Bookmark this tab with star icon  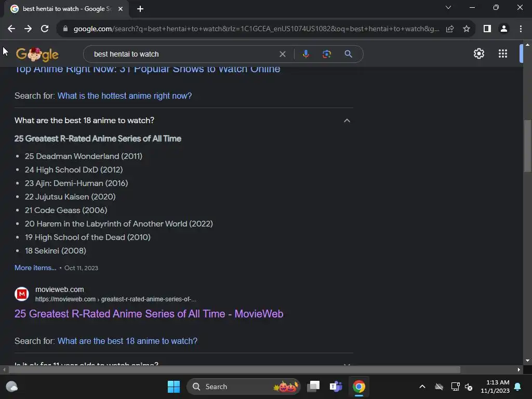coord(467,29)
